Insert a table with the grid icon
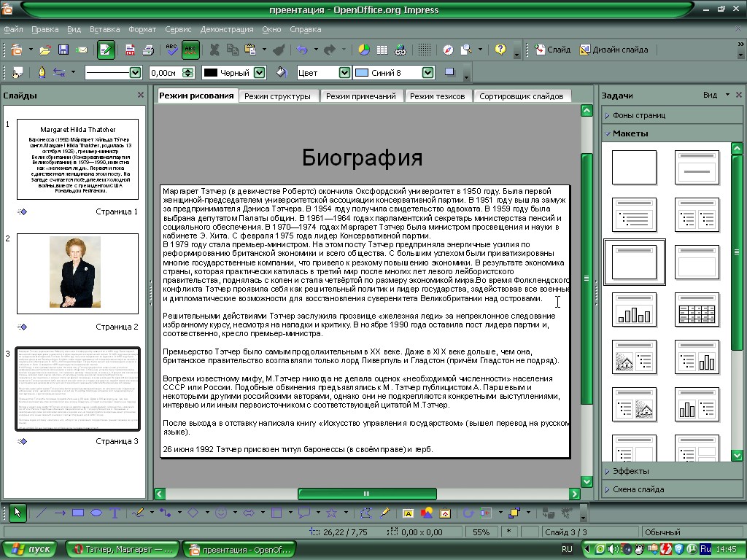 click(x=382, y=50)
